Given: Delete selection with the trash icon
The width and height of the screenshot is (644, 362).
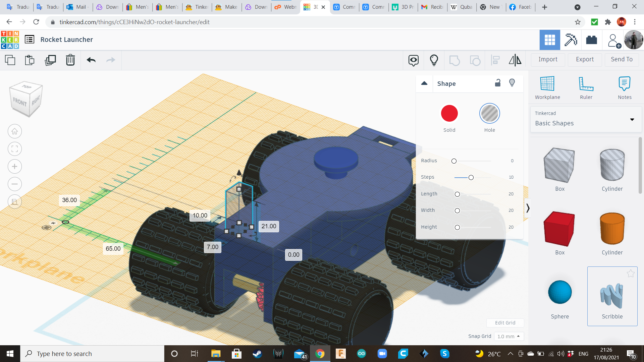Looking at the screenshot, I should tap(70, 60).
